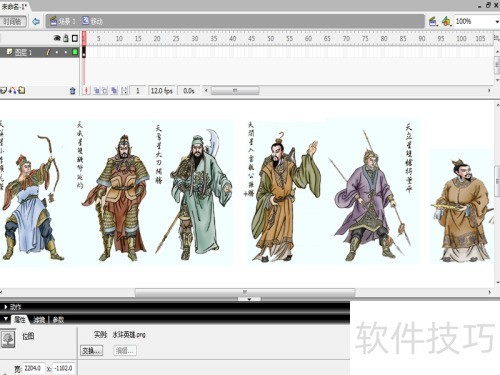Image resolution: width=500 pixels, height=375 pixels.
Task: Expand the 动作 actions panel
Action: tap(6, 307)
